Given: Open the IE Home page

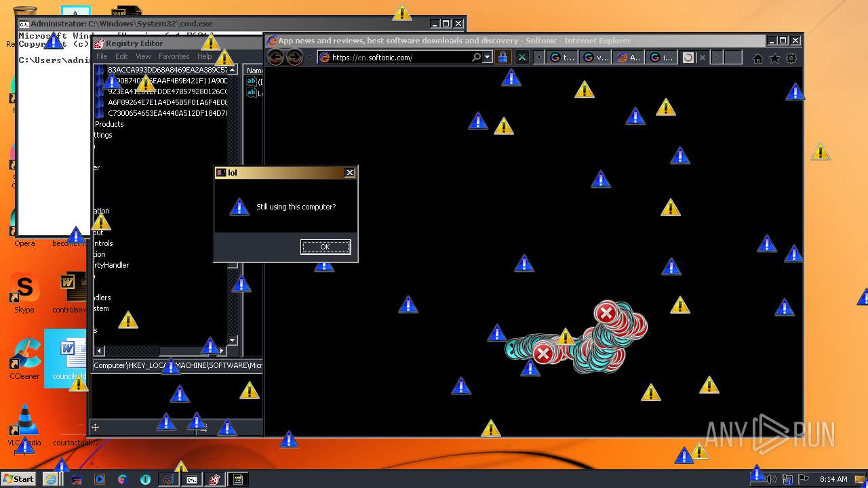Looking at the screenshot, I should pyautogui.click(x=758, y=58).
